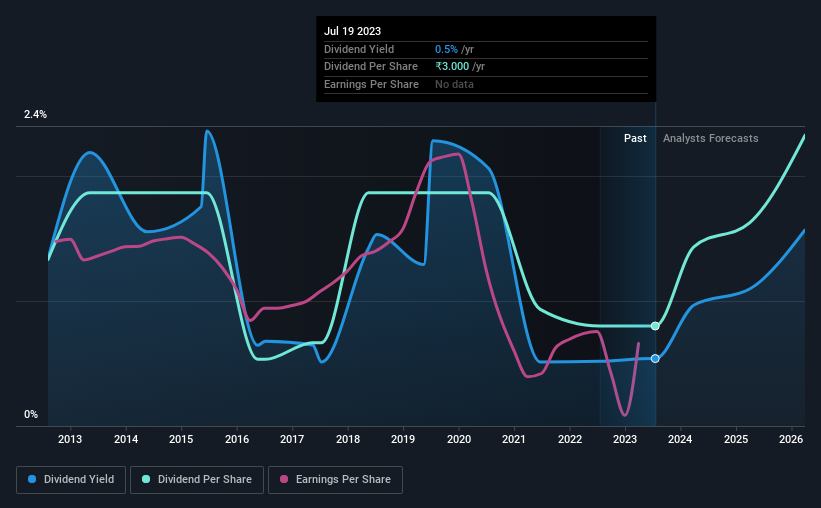Click the 2026 x-axis label
This screenshot has width=821, height=508.
(x=791, y=439)
